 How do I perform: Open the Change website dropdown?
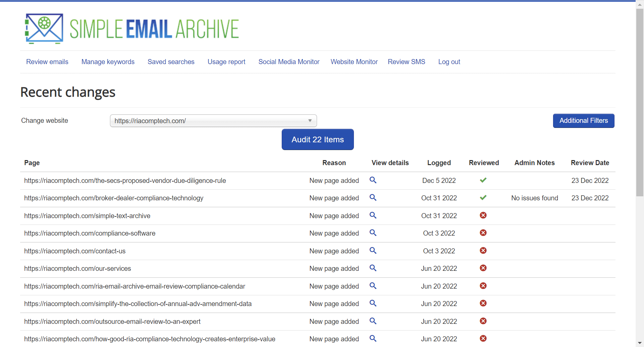213,121
